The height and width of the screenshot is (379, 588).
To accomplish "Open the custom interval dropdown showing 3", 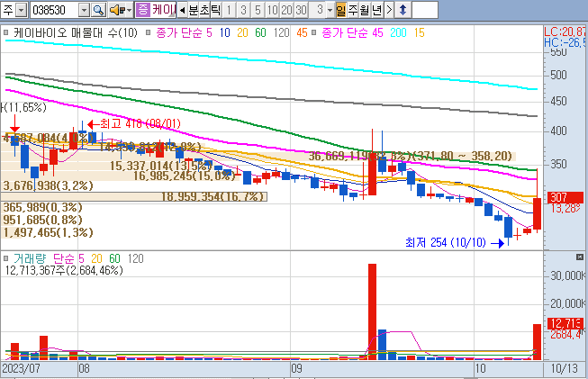I will click(330, 10).
